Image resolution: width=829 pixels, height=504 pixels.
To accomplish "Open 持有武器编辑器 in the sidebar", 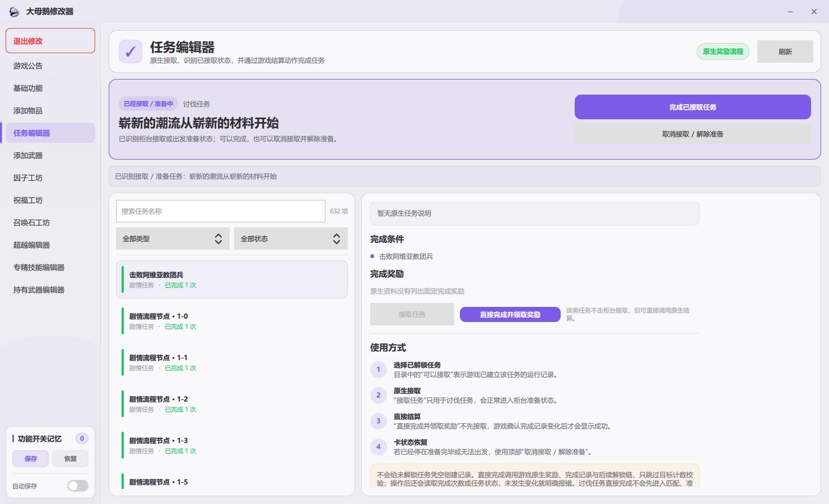I will (x=50, y=290).
